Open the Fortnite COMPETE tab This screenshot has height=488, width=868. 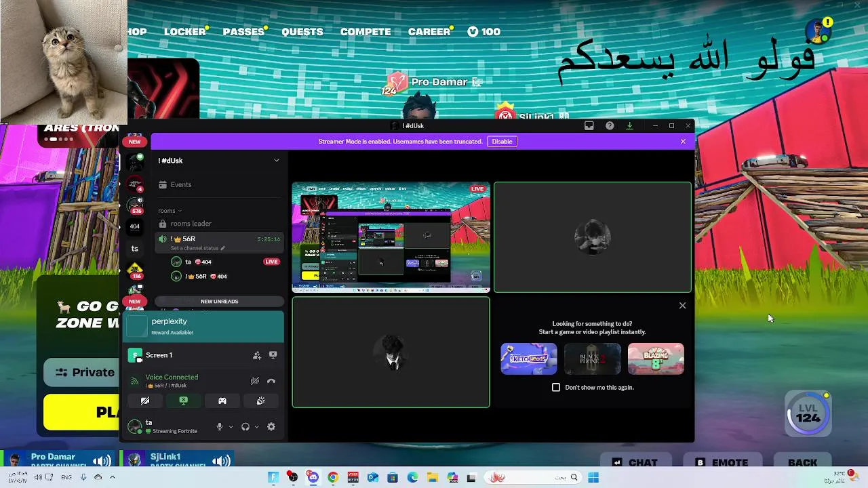coord(366,31)
